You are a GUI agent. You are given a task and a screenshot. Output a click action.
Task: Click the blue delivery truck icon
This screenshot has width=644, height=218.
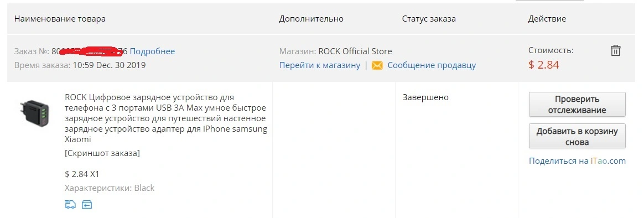(70, 204)
